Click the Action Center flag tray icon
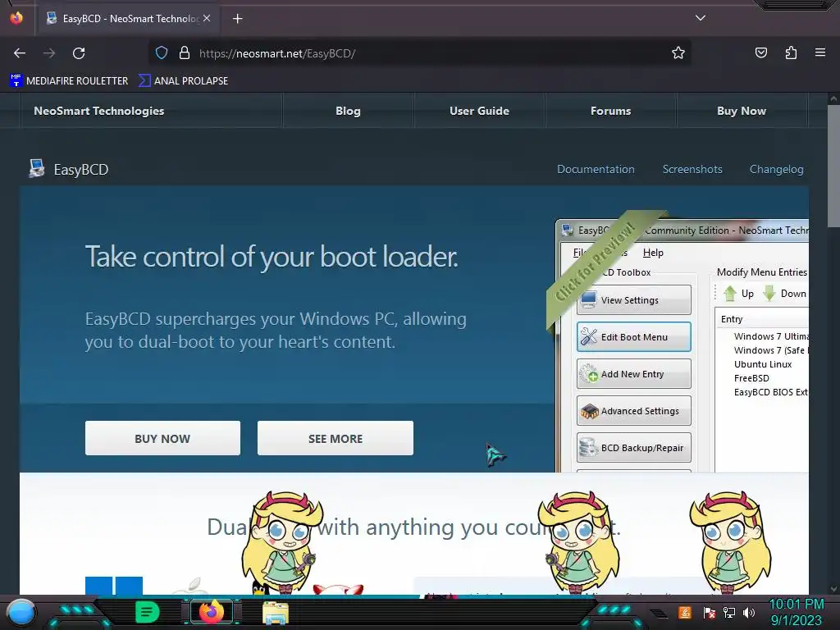This screenshot has width=840, height=630. pyautogui.click(x=709, y=613)
